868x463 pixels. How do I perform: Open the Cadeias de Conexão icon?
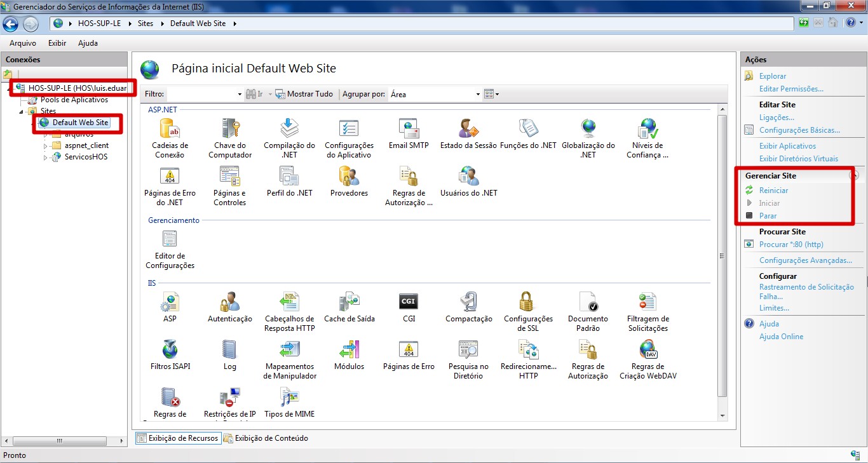pos(170,129)
